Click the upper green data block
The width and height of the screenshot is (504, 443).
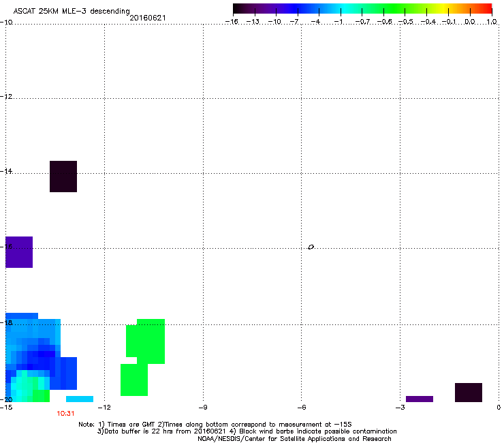click(145, 341)
